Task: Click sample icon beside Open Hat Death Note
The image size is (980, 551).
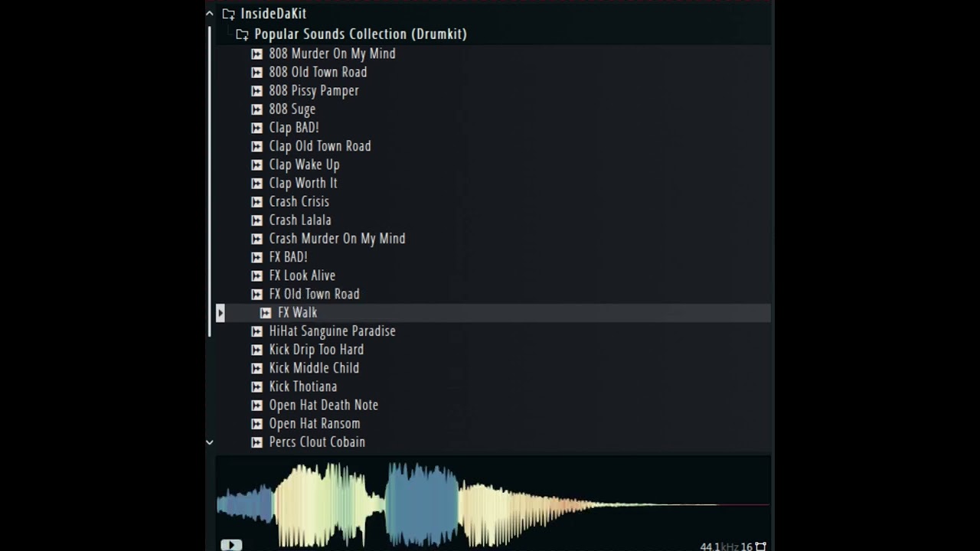Action: pos(257,405)
